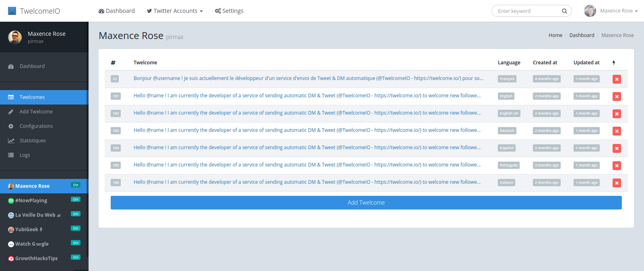Open Settings from the top navigation
This screenshot has height=271, width=644.
pyautogui.click(x=229, y=11)
